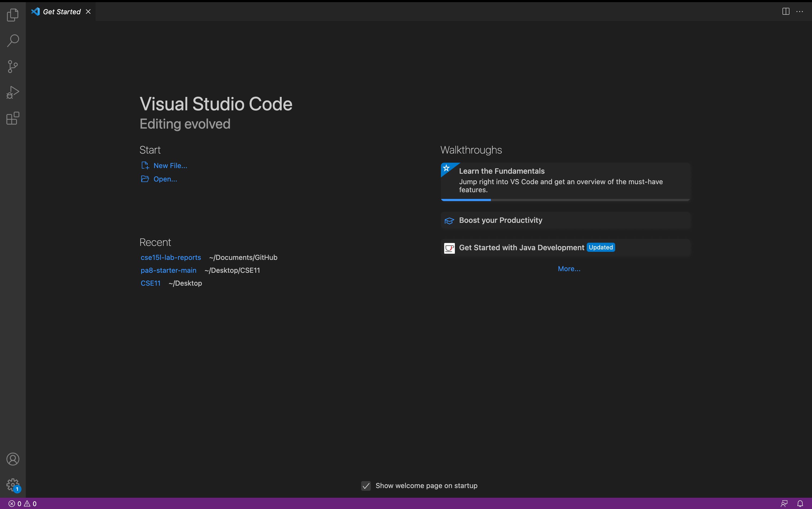
Task: Close the Get Started tab
Action: click(88, 12)
